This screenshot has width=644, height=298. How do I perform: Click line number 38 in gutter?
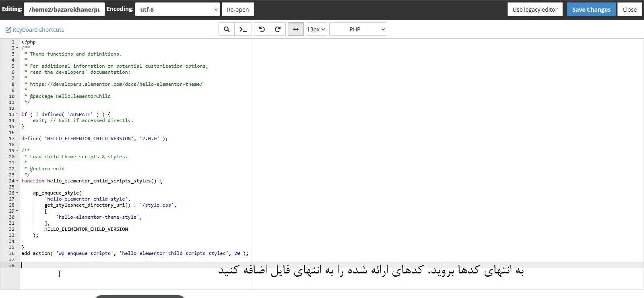click(x=12, y=265)
